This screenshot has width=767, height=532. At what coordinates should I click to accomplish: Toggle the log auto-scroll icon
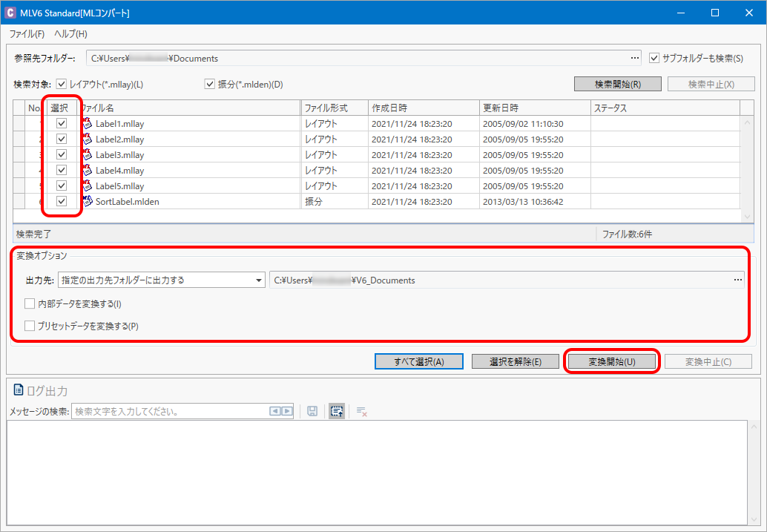337,411
